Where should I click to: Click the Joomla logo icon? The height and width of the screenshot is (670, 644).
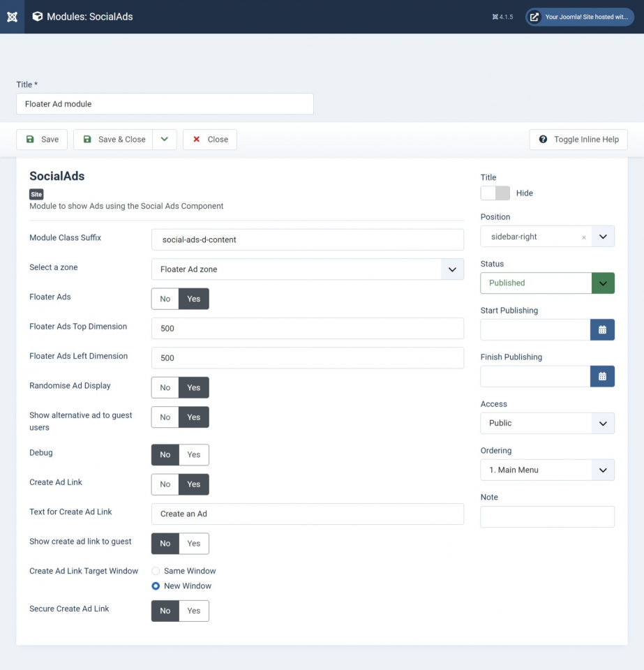(x=12, y=17)
